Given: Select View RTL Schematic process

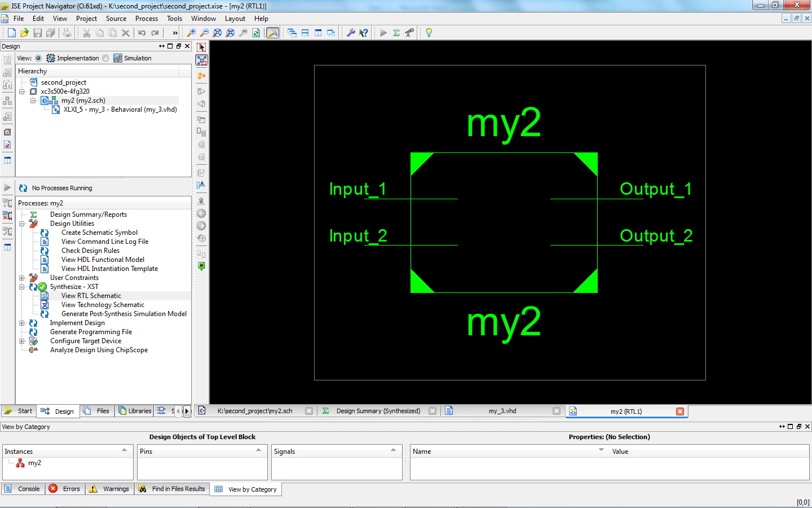Looking at the screenshot, I should pyautogui.click(x=91, y=296).
